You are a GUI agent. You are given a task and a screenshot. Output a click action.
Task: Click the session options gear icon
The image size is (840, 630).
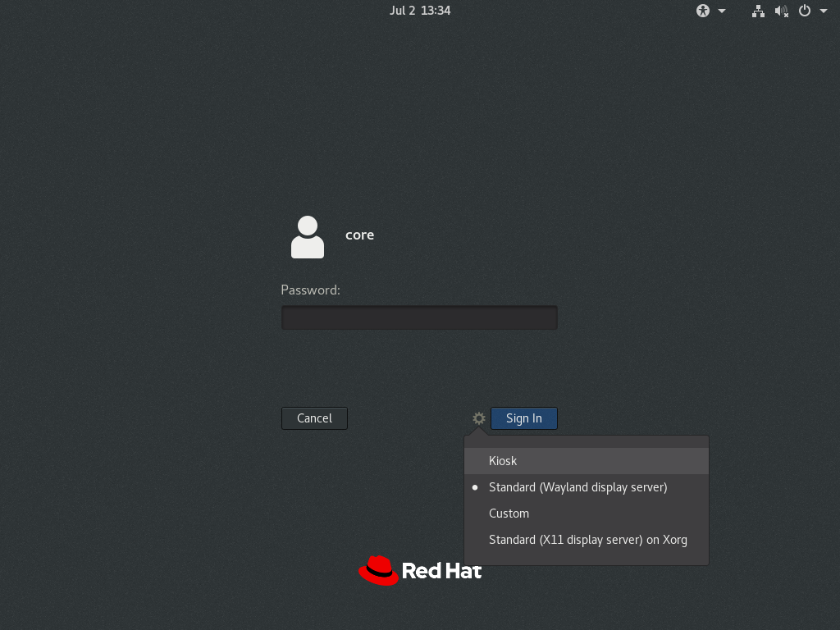[479, 418]
